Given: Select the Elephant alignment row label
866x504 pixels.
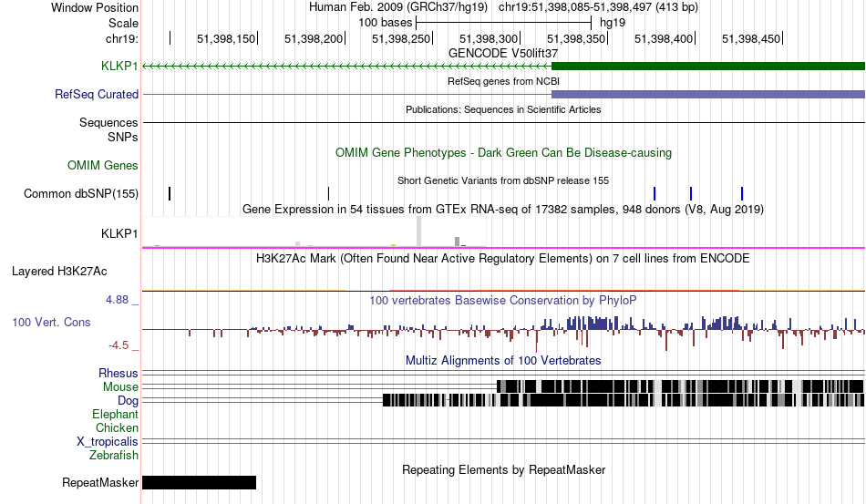Looking at the screenshot, I should [x=116, y=414].
